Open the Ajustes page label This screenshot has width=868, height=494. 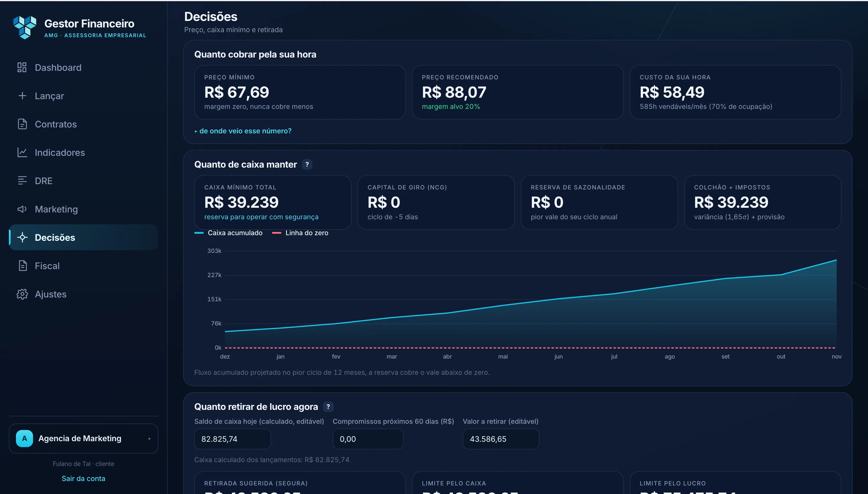point(50,294)
